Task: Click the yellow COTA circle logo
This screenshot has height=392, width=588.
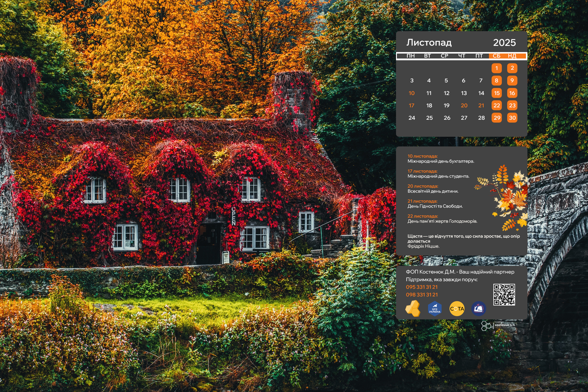Action: [457, 308]
